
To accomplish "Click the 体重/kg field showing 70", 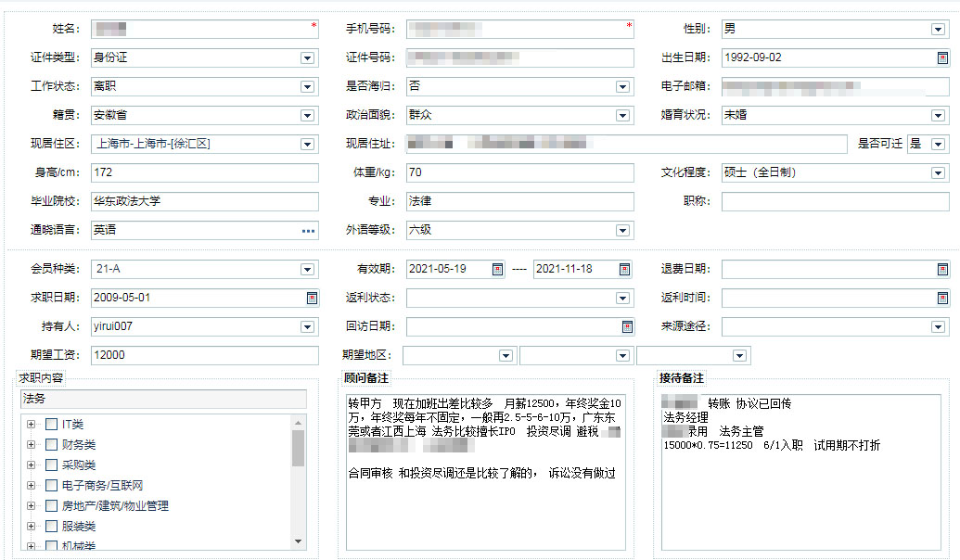I will 519,172.
